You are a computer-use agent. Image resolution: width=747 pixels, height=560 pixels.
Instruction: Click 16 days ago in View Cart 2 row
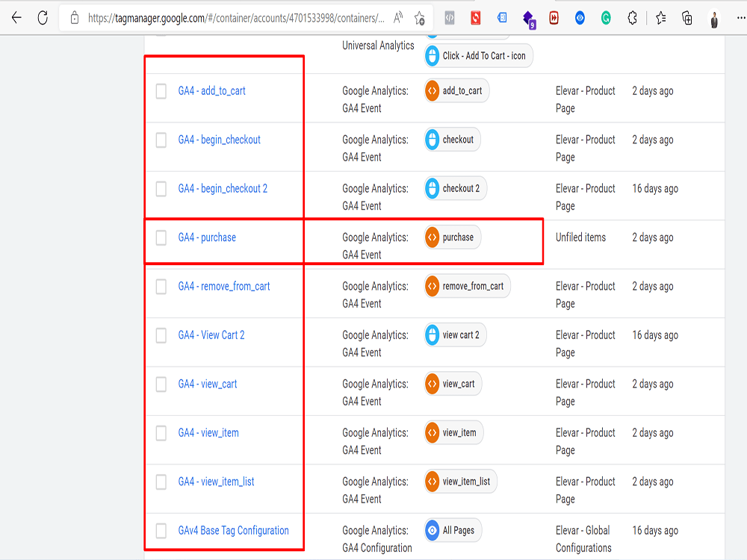pyautogui.click(x=655, y=335)
